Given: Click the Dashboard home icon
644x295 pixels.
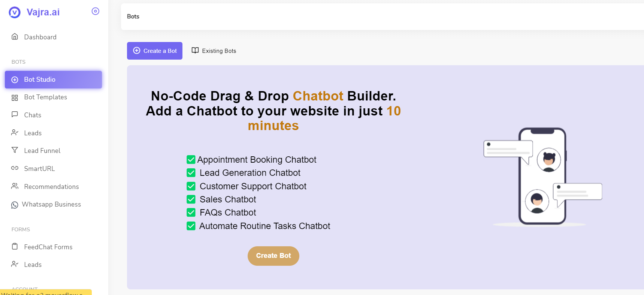Looking at the screenshot, I should click(x=15, y=37).
